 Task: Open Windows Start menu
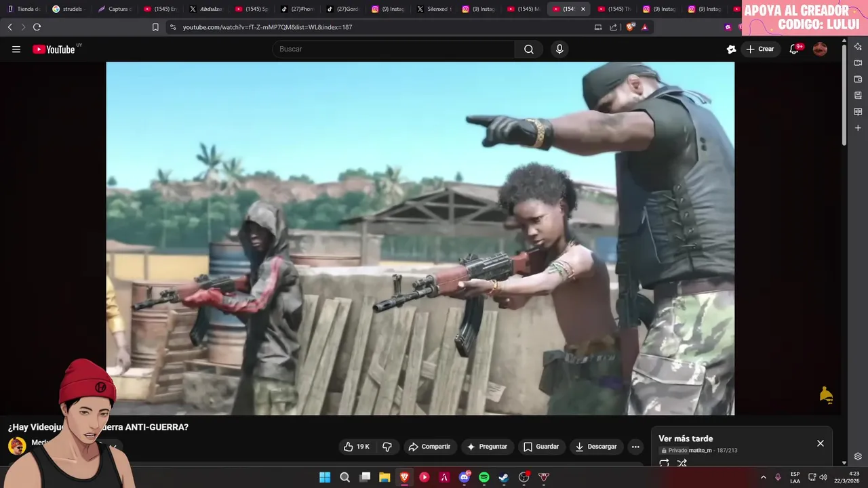(x=325, y=477)
